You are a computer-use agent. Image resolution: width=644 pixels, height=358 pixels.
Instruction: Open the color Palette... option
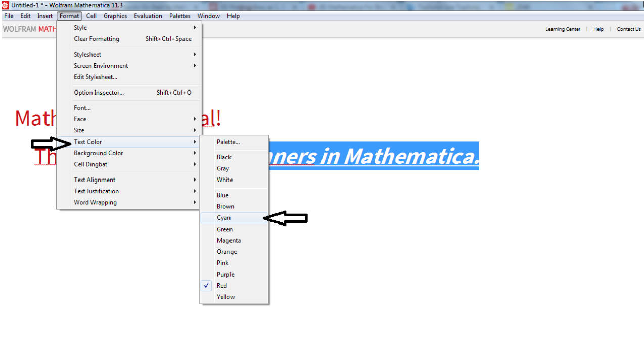point(234,142)
